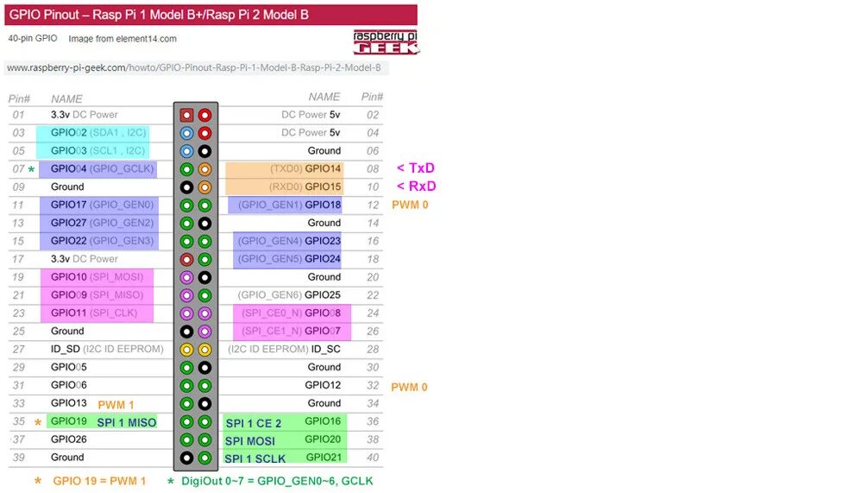
Task: Select the SPI MOSI GPIO20 label
Action: click(285, 439)
